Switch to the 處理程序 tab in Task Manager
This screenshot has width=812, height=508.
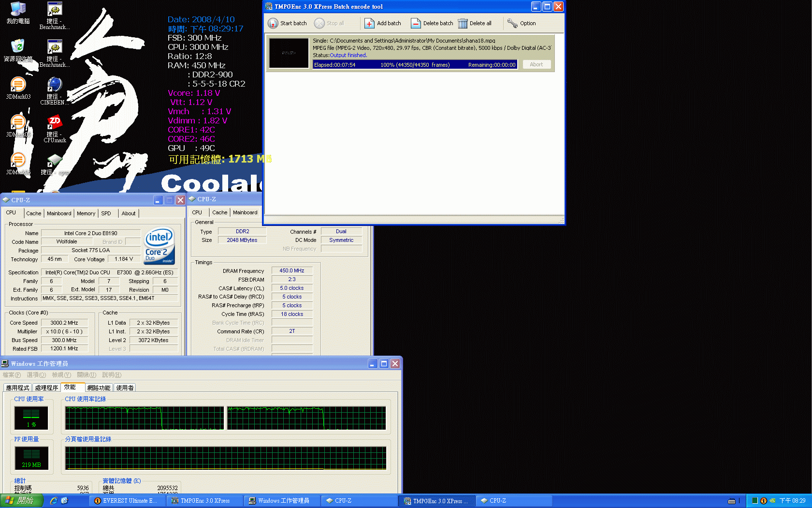point(46,388)
